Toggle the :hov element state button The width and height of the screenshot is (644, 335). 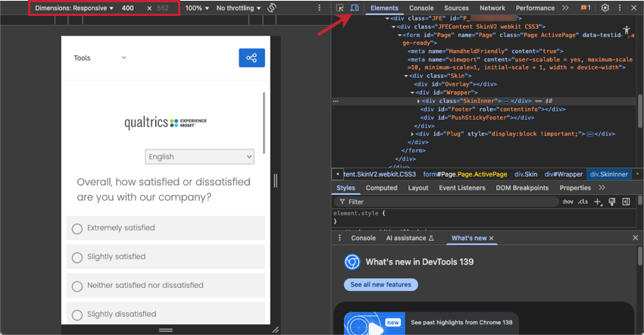click(567, 202)
